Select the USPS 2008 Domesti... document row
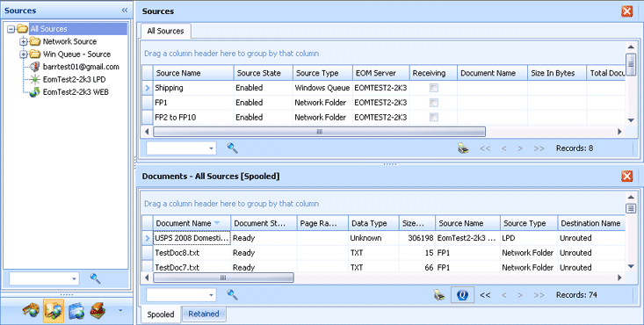Screen dimensions: 644x325 384,238
